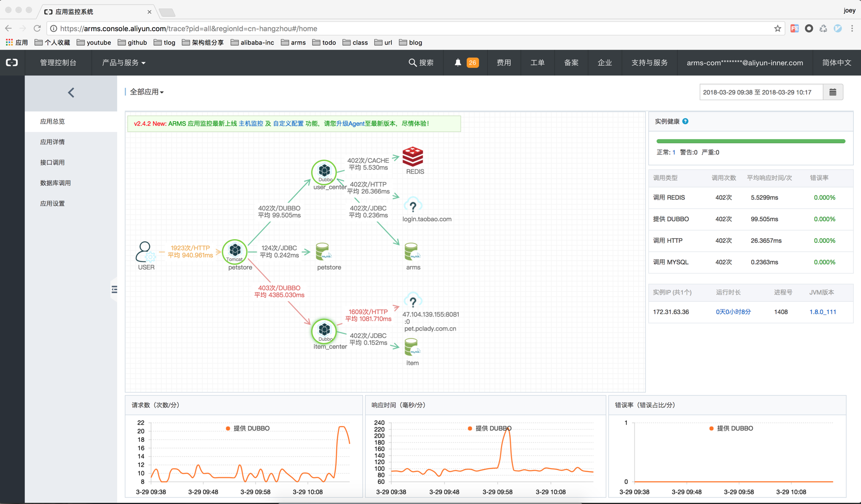Open the calendar date picker icon
This screenshot has height=504, width=861.
[833, 92]
